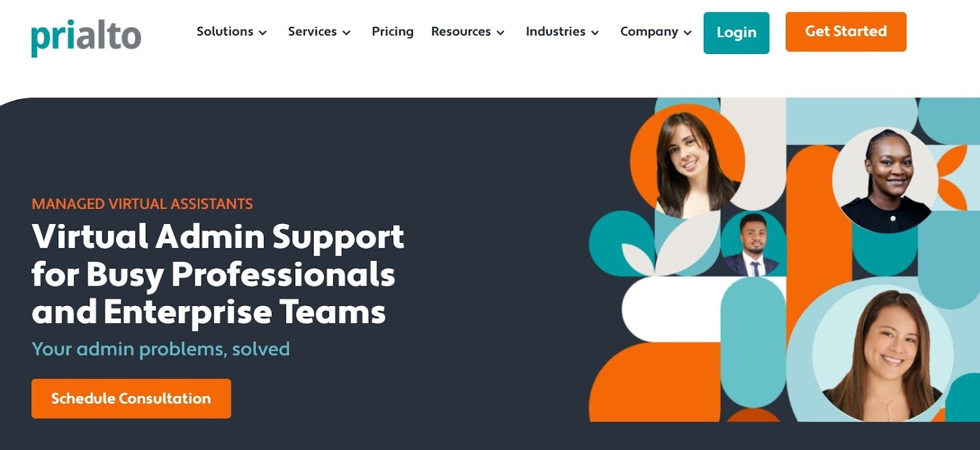The height and width of the screenshot is (450, 980).
Task: Open the Services menu chevron
Action: click(x=346, y=32)
